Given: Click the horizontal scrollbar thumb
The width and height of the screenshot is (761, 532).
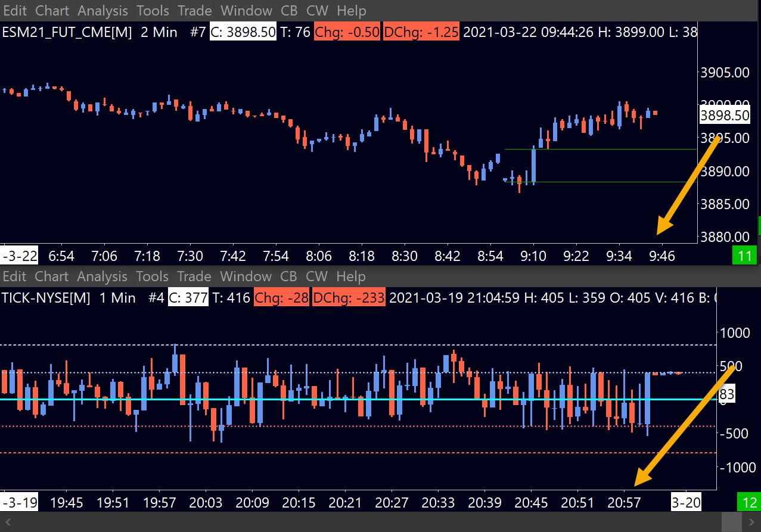Looking at the screenshot, I should click(731, 522).
